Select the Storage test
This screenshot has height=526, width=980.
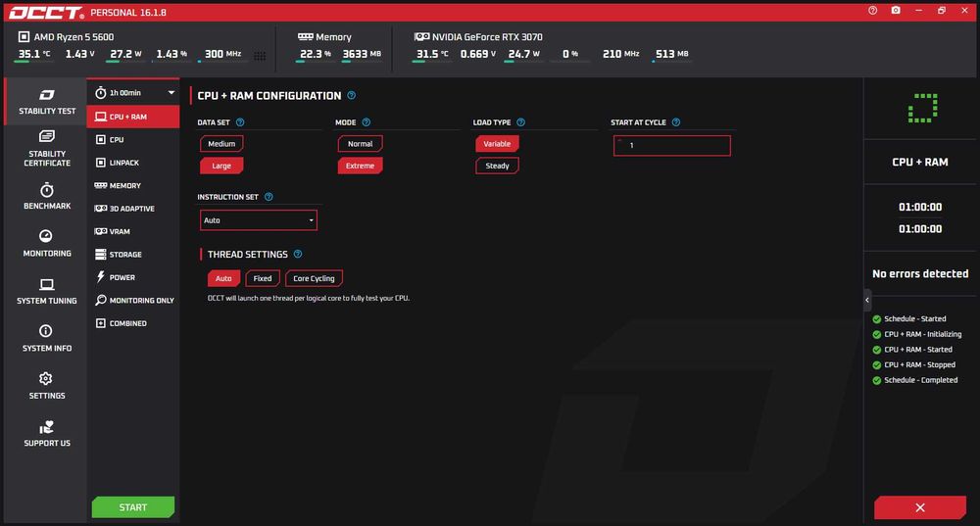[133, 255]
